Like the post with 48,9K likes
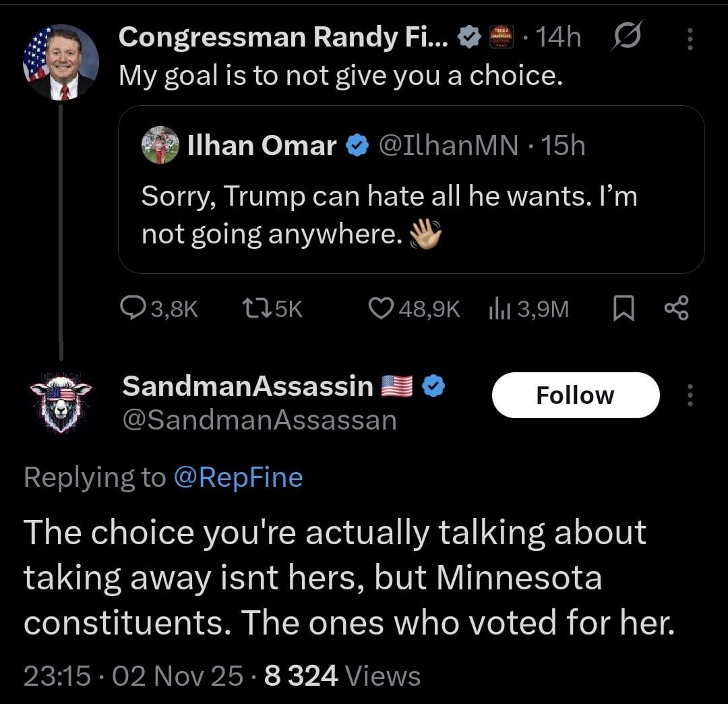This screenshot has height=704, width=728. (x=380, y=309)
